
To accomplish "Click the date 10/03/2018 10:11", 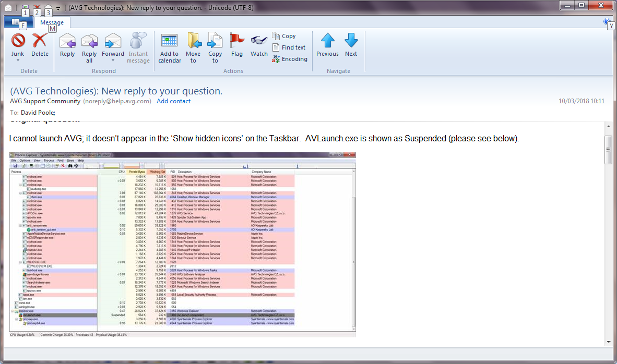I will pyautogui.click(x=581, y=101).
